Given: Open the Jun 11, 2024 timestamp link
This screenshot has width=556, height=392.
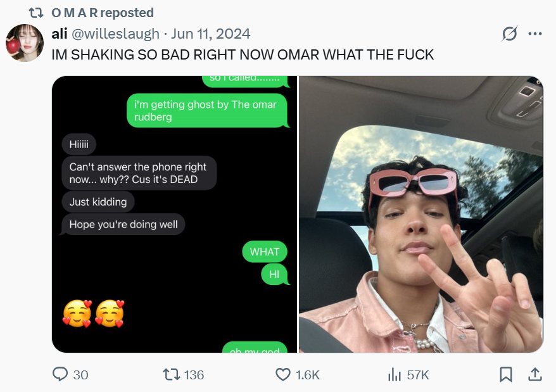Looking at the screenshot, I should 210,34.
